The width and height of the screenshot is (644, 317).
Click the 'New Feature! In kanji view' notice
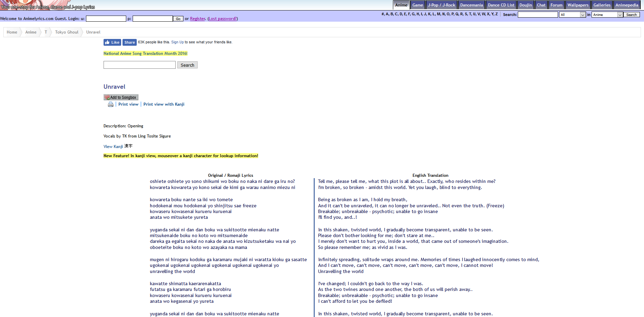coord(181,156)
